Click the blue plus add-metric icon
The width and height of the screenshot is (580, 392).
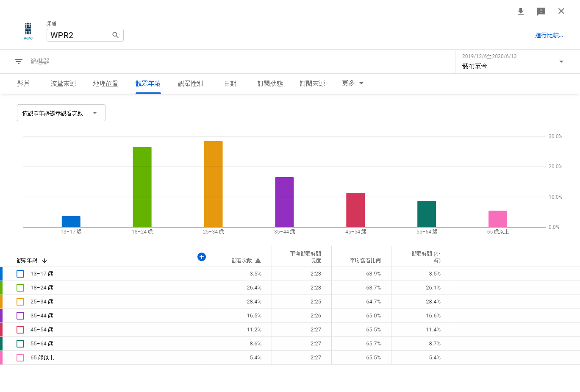pyautogui.click(x=202, y=256)
